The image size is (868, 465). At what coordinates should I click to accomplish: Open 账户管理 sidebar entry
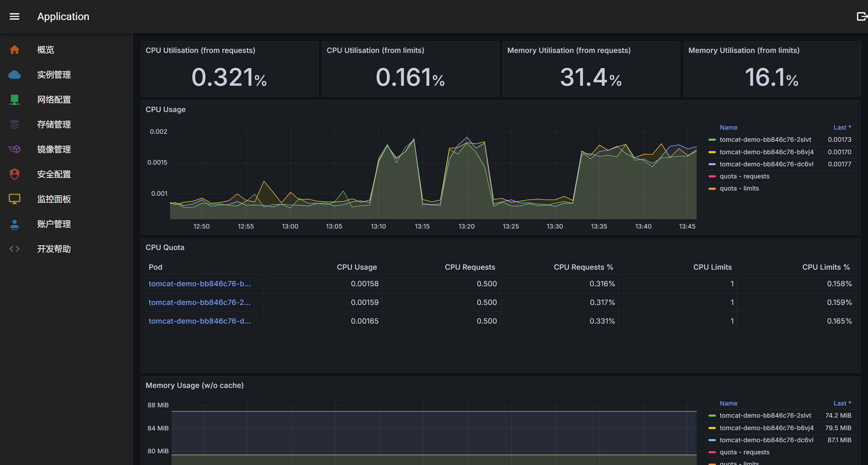coord(54,224)
